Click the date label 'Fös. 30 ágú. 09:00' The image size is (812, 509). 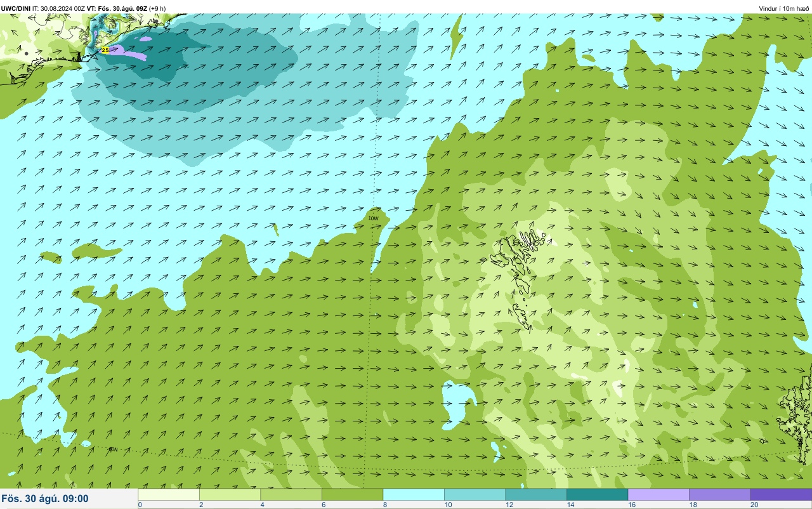tap(45, 499)
